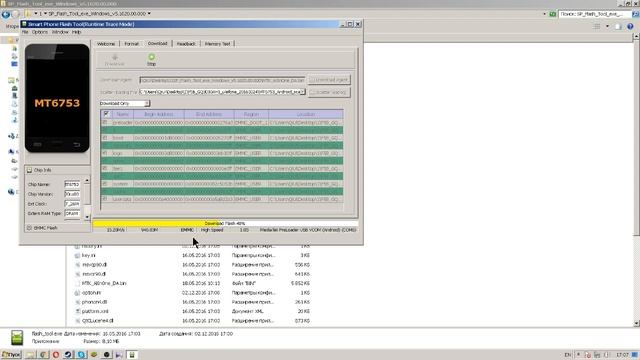Screen dimensions: 640x360
Task: Click the Chip Name input field
Action: (x=72, y=184)
